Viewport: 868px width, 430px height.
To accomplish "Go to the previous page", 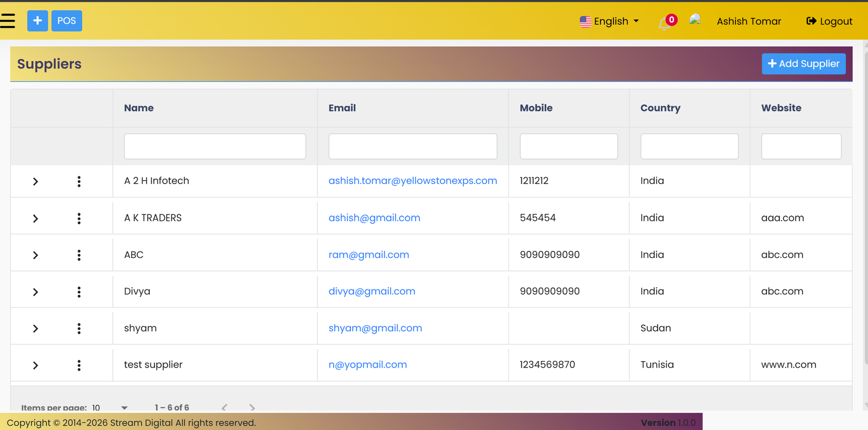I will (x=225, y=407).
